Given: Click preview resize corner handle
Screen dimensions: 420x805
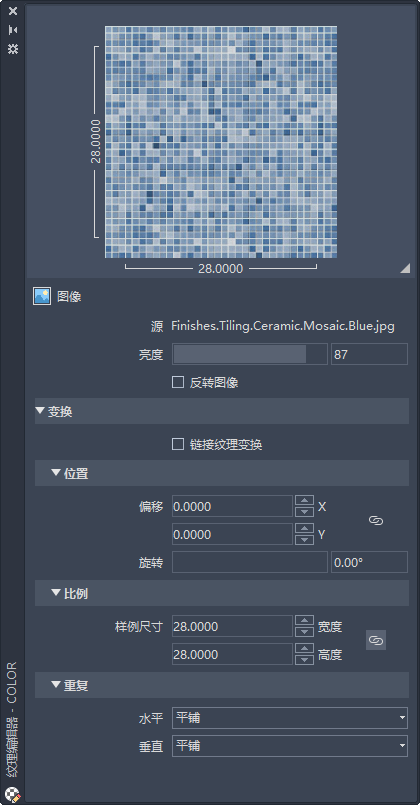Looking at the screenshot, I should [x=405, y=267].
